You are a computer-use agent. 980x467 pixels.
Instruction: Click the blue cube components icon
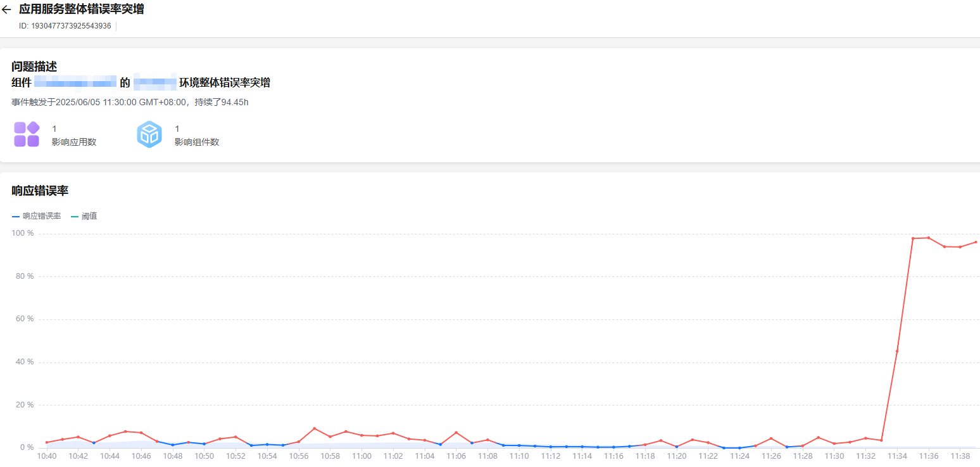click(149, 134)
